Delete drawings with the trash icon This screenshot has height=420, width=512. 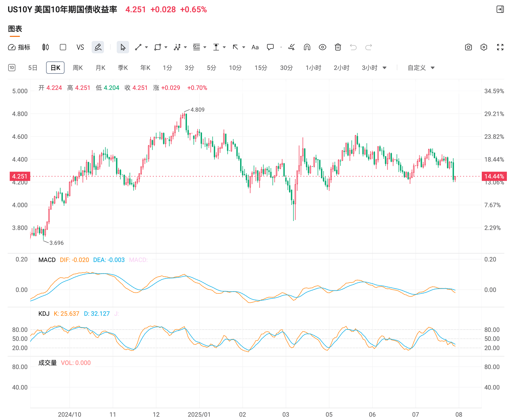pos(338,47)
